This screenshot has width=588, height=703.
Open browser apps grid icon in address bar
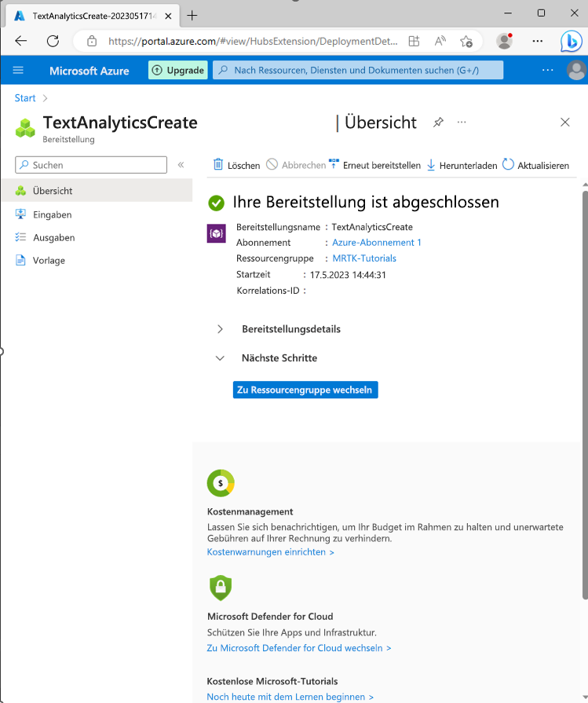click(x=414, y=42)
